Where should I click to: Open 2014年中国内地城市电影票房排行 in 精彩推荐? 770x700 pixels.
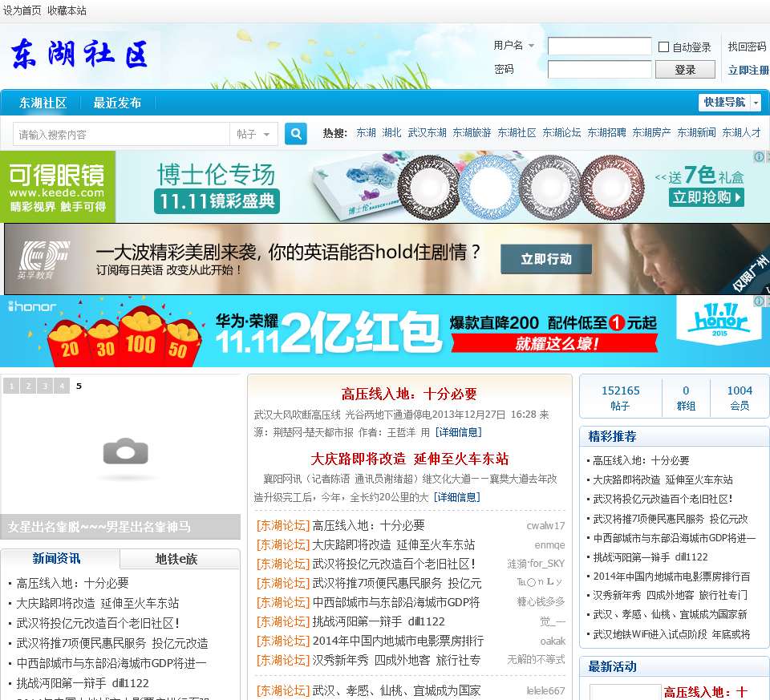671,577
